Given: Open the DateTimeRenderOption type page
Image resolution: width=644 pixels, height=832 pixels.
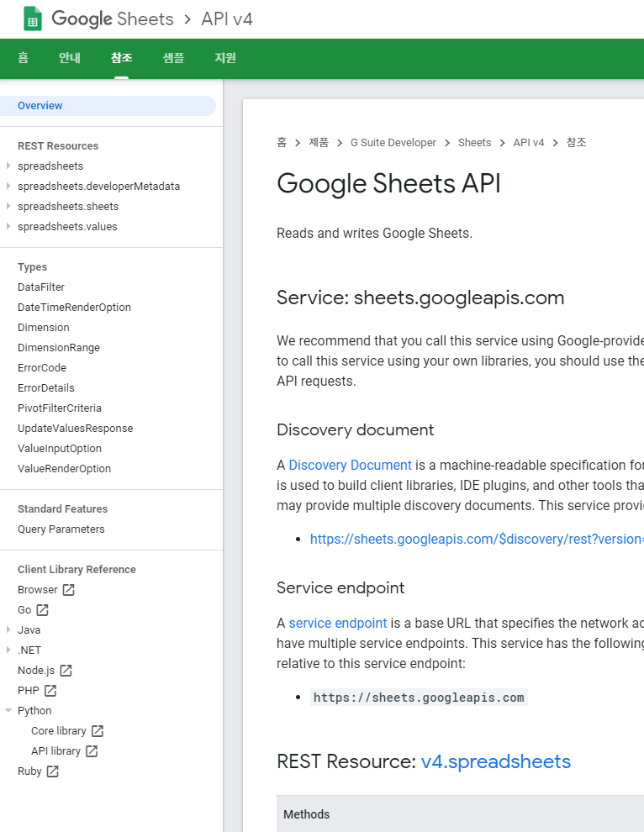Looking at the screenshot, I should point(74,308).
